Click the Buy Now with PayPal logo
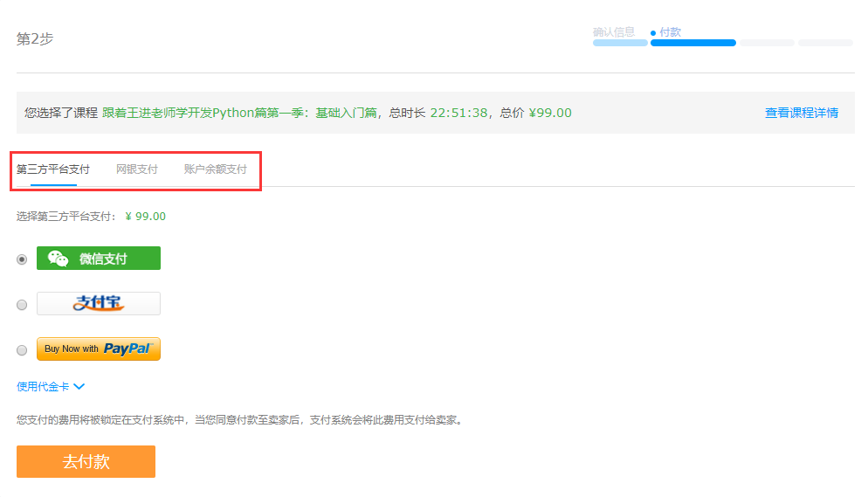868x497 pixels. tap(98, 349)
